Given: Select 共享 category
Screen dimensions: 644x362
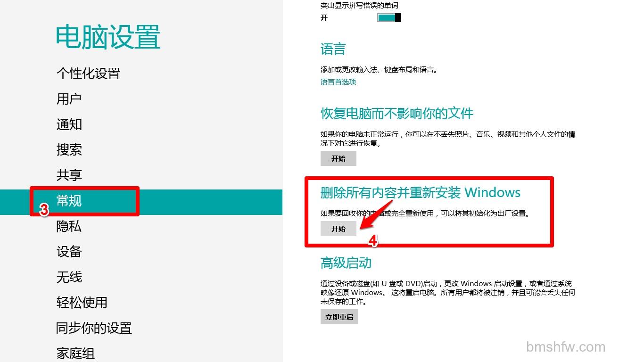Looking at the screenshot, I should pos(69,175).
